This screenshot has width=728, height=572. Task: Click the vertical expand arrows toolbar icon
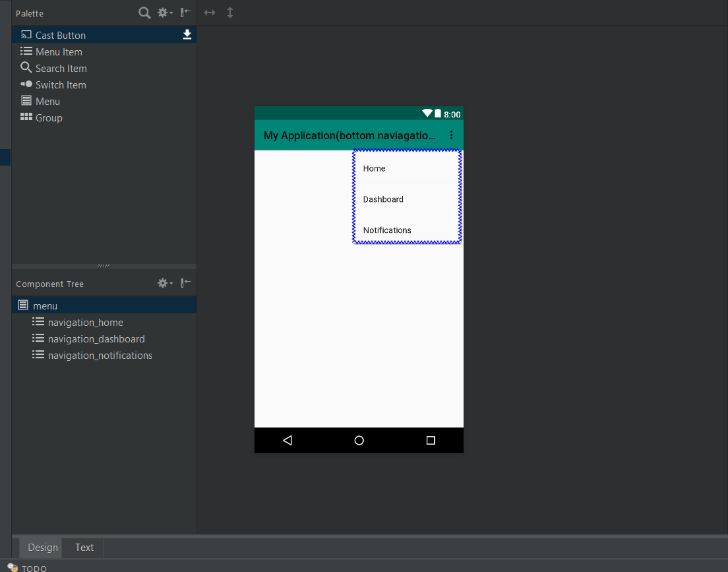(x=230, y=13)
